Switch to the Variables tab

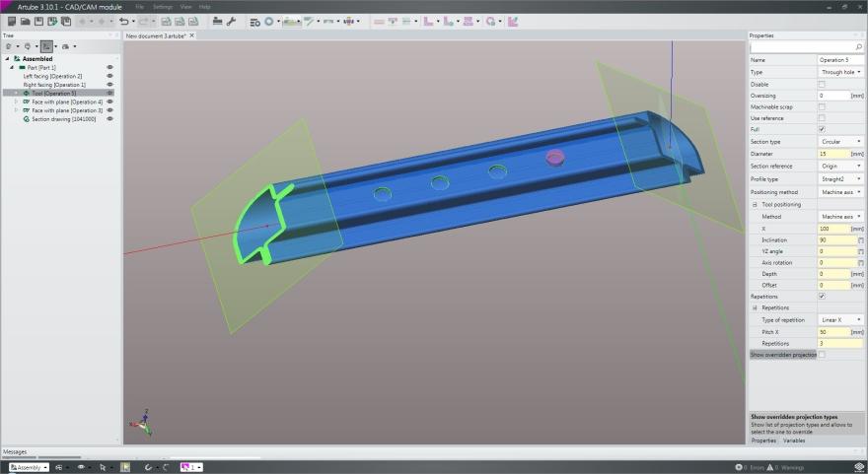(794, 440)
